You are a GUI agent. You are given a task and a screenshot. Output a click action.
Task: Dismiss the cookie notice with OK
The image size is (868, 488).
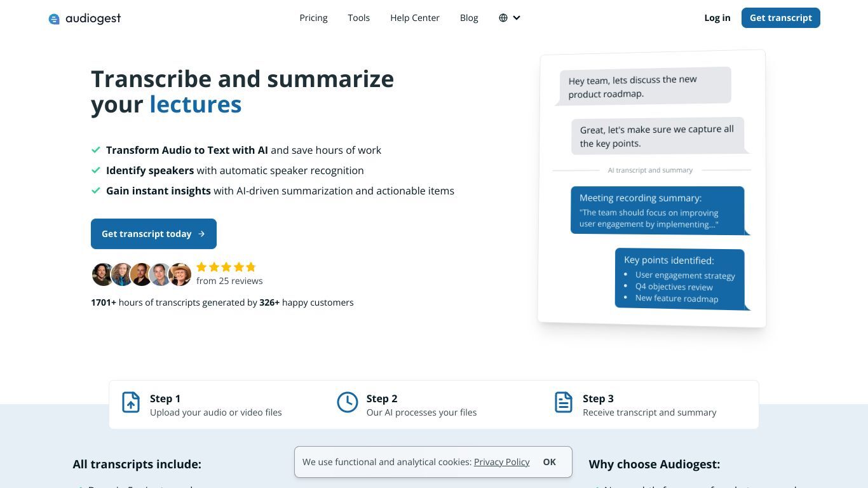[550, 462]
